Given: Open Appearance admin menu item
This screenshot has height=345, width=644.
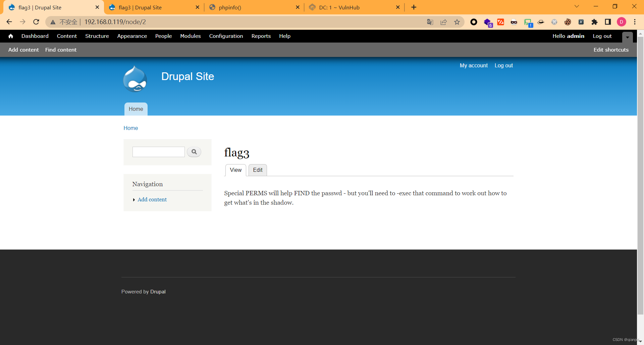Looking at the screenshot, I should tap(132, 36).
